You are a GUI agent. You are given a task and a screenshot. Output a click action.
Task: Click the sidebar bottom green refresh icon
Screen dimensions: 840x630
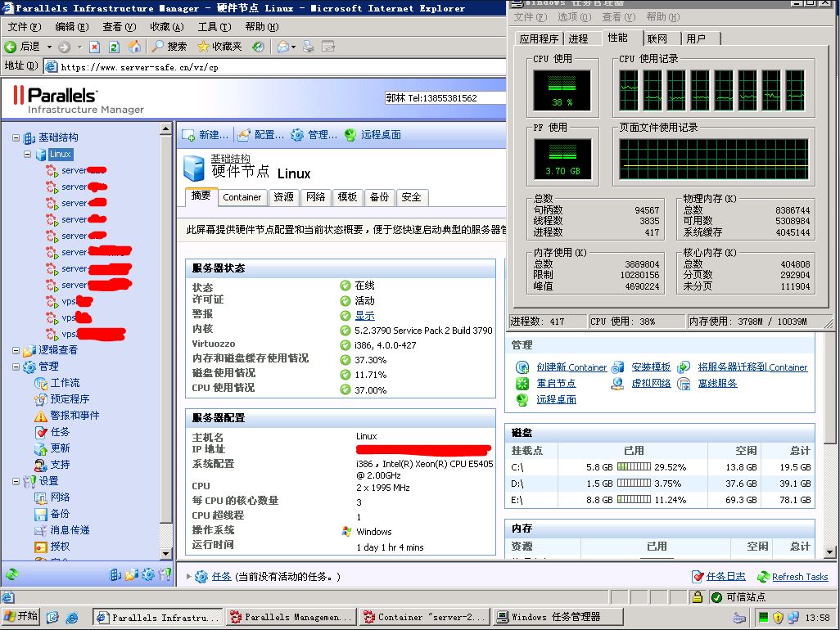coord(11,574)
